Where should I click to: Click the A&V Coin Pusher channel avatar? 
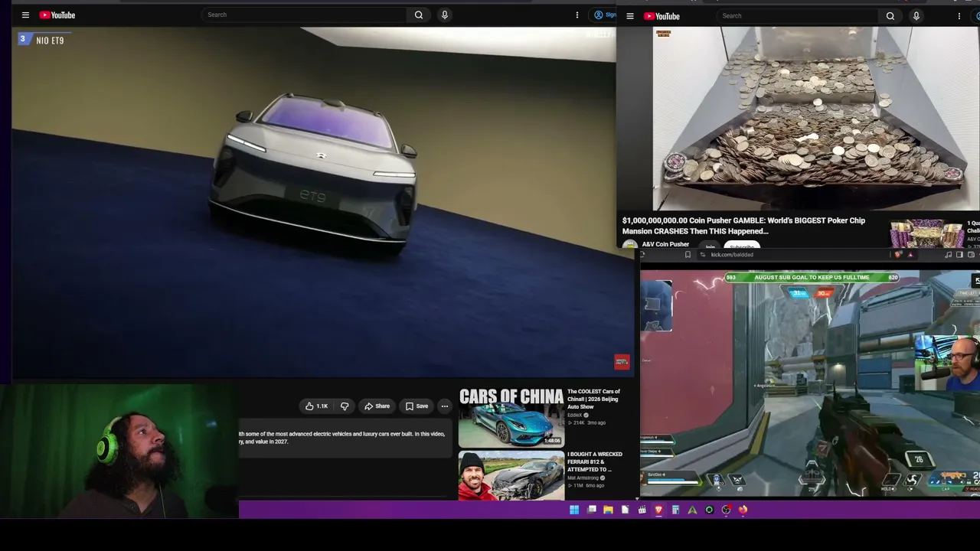pyautogui.click(x=629, y=245)
